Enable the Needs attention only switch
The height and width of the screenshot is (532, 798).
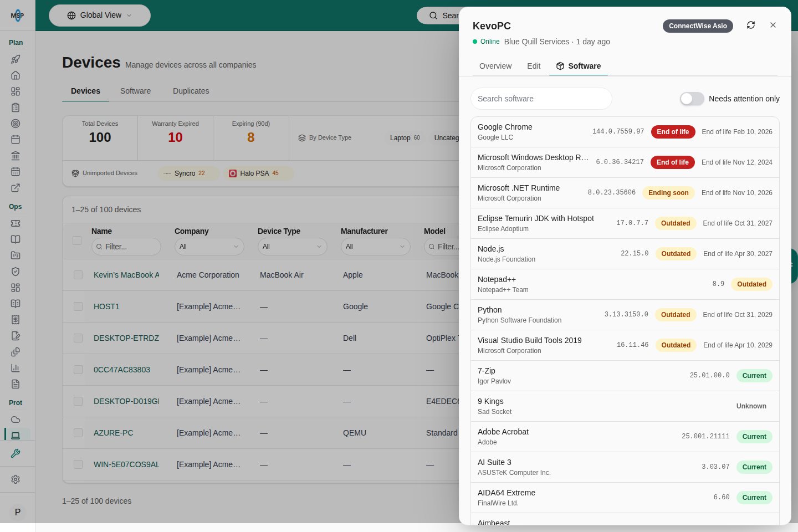pos(692,99)
